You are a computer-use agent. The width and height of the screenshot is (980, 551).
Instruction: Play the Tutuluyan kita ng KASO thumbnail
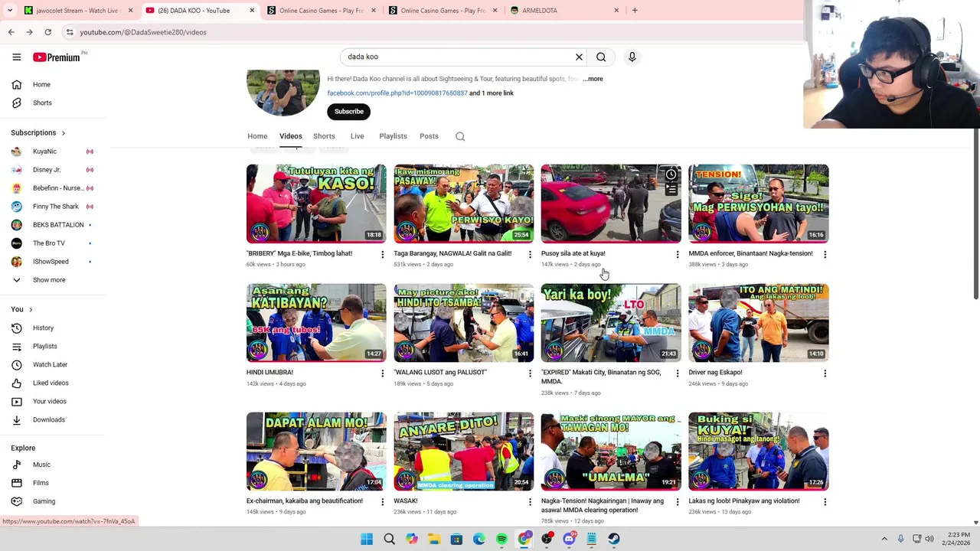tap(316, 203)
